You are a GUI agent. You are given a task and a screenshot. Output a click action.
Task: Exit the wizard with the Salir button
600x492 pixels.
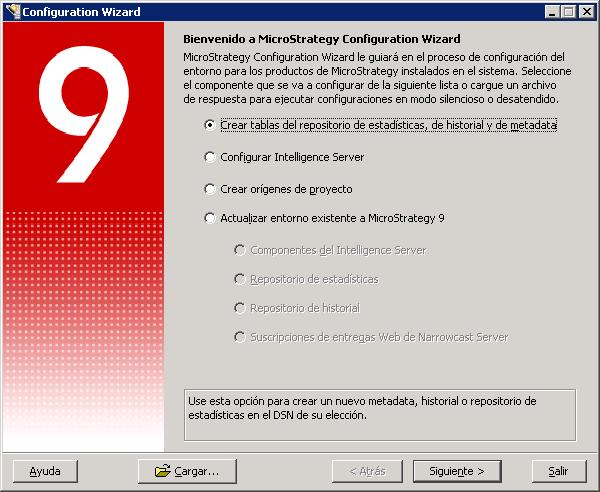pos(559,471)
